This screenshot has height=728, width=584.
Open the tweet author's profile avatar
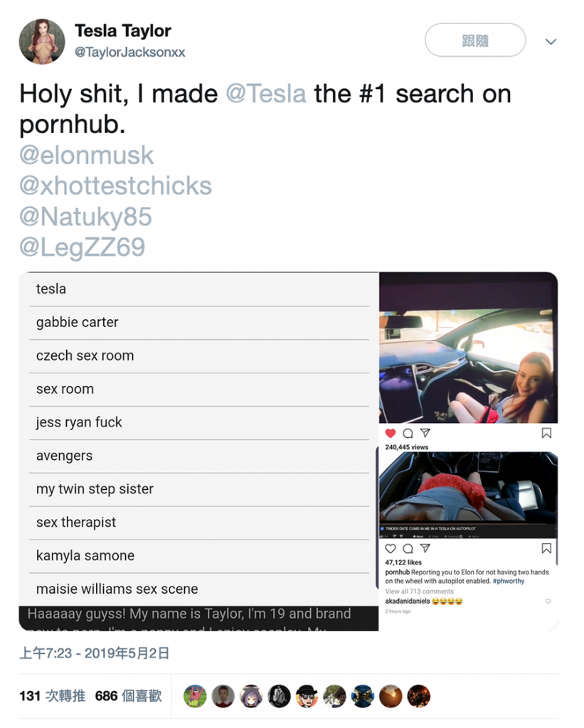[42, 42]
